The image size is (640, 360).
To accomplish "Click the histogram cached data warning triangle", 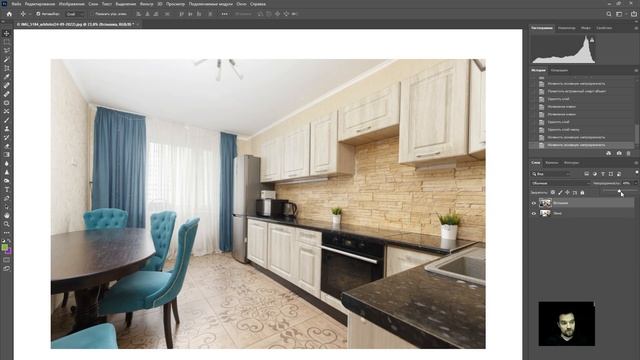I will tap(592, 40).
